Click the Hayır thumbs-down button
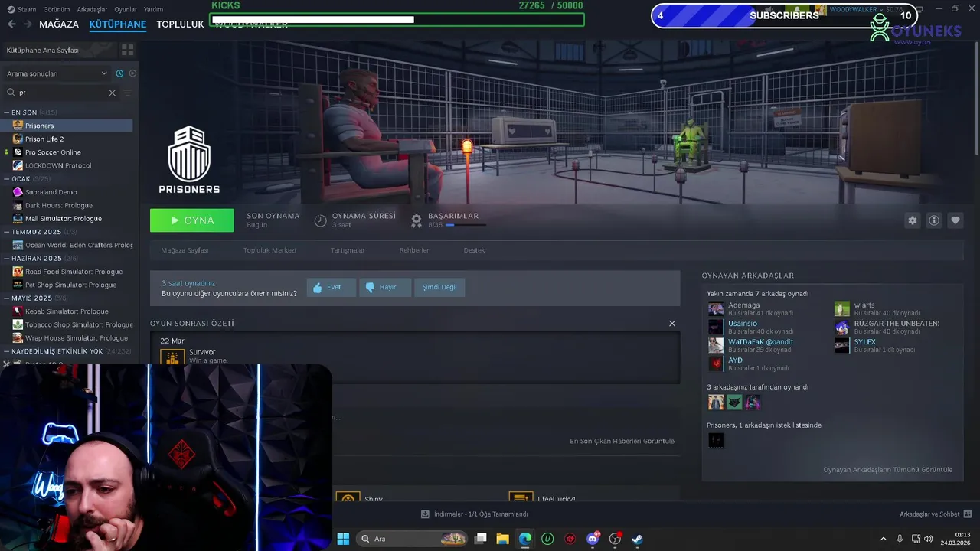The image size is (980, 551). coord(385,287)
